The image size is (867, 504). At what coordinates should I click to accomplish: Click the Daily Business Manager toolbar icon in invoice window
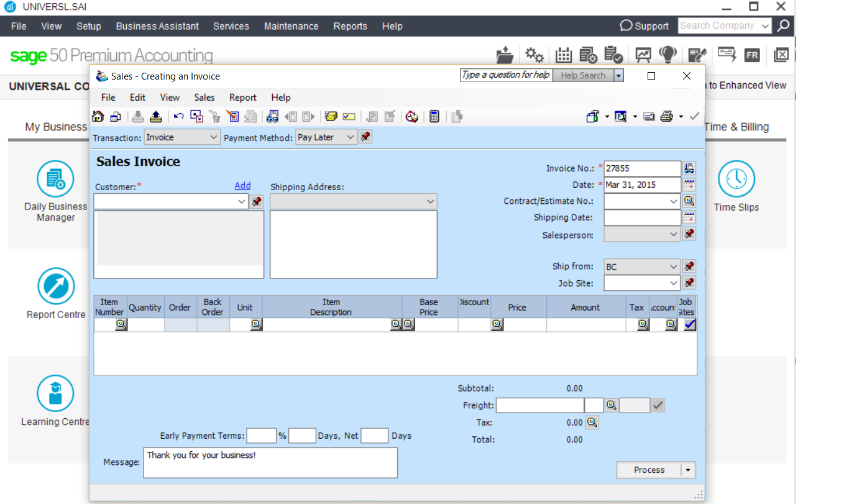116,116
